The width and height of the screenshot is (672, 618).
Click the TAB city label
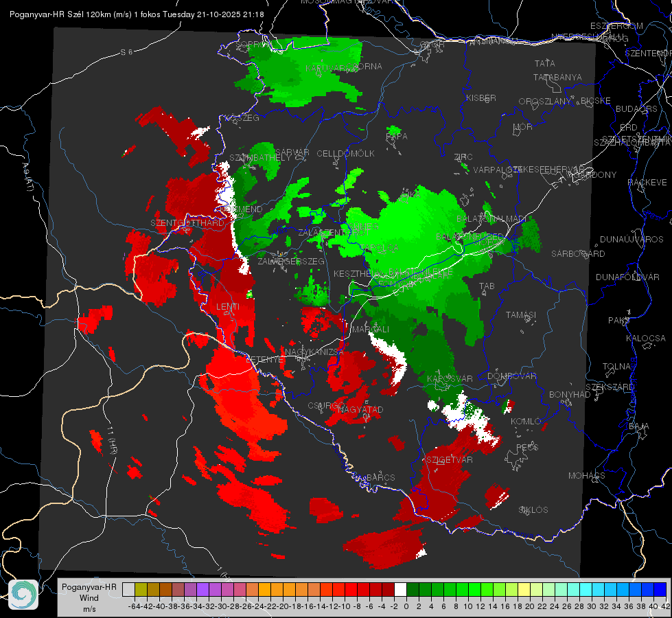[x=487, y=286]
